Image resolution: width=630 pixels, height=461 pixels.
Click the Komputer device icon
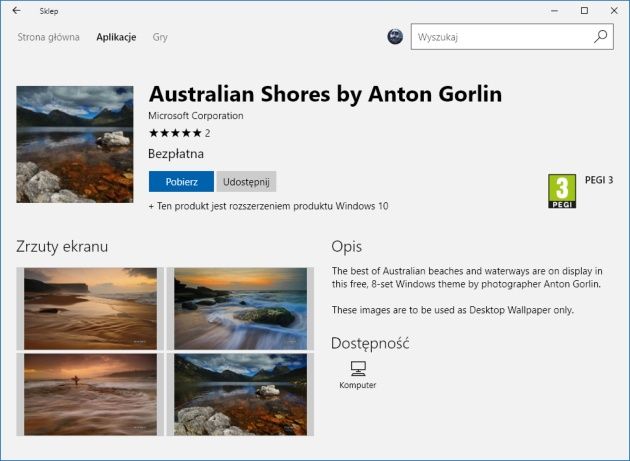pos(358,369)
